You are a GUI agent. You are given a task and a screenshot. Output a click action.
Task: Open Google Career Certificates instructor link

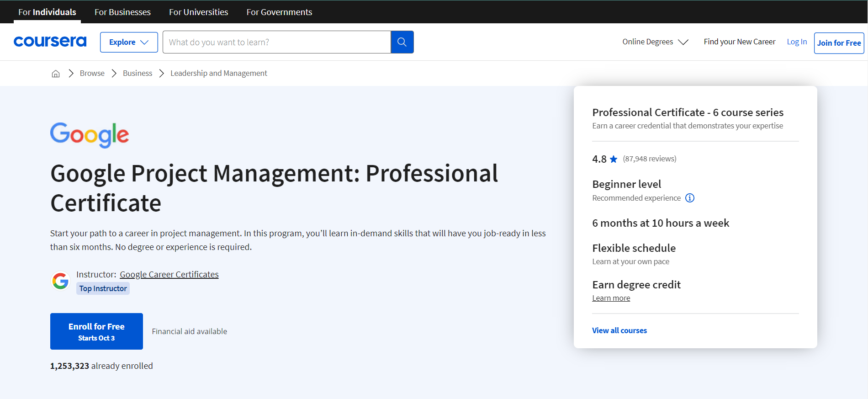point(169,274)
